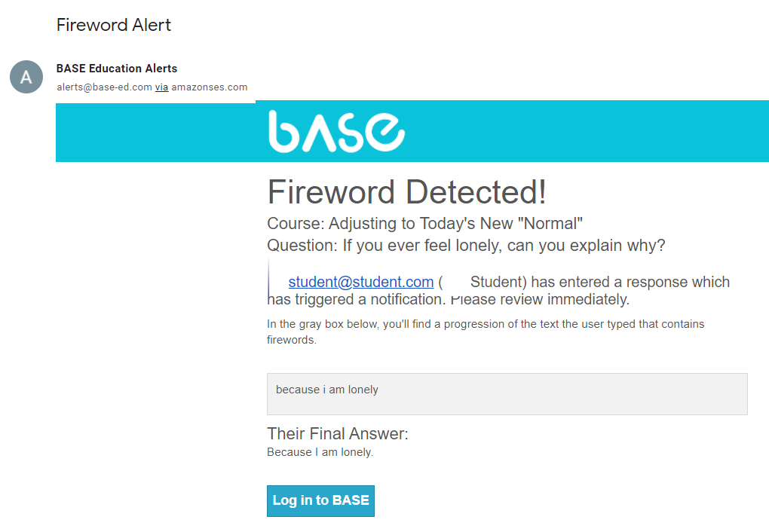769x532 pixels.
Task: Click the 'Please review immediately' sentence
Action: [x=540, y=300]
